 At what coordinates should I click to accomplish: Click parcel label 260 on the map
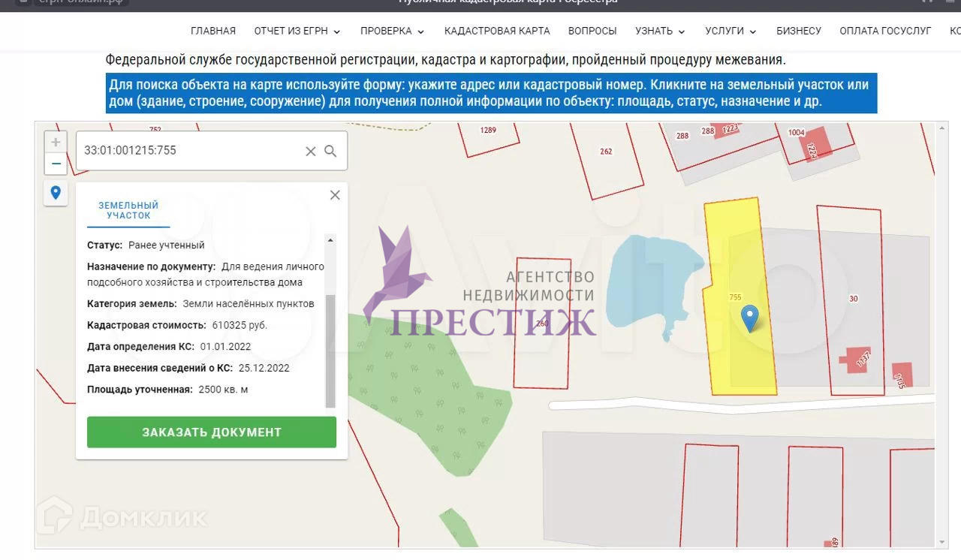542,324
